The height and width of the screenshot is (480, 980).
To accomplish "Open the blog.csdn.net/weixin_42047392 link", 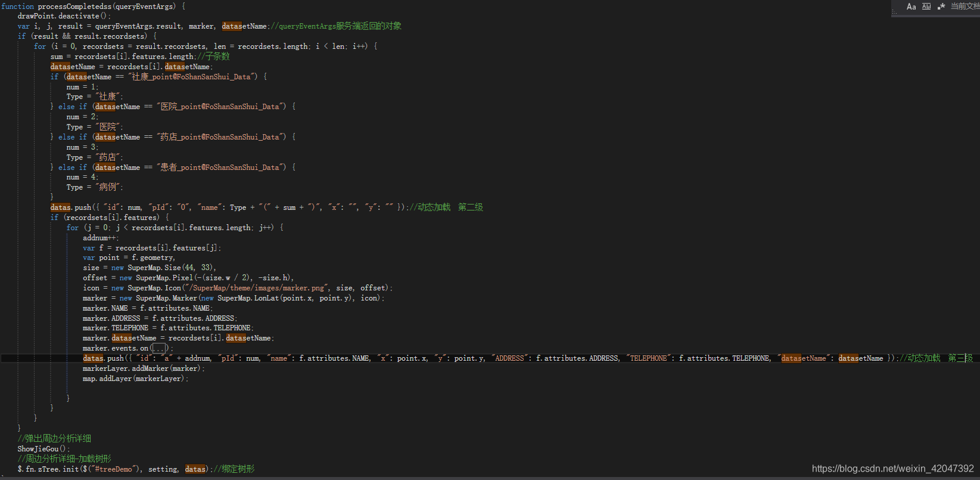I will [x=893, y=469].
